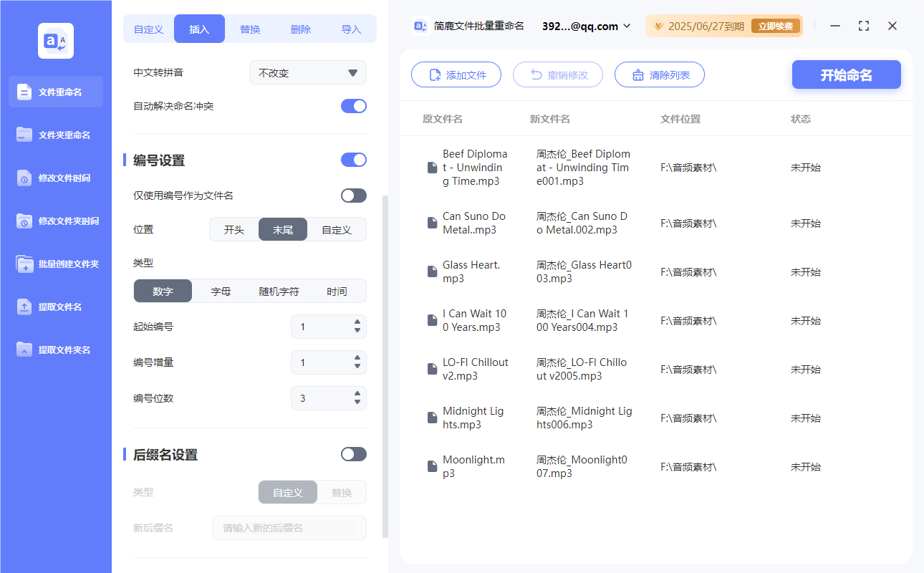
Task: Open the 提取文件夹名 tool
Action: (x=55, y=350)
